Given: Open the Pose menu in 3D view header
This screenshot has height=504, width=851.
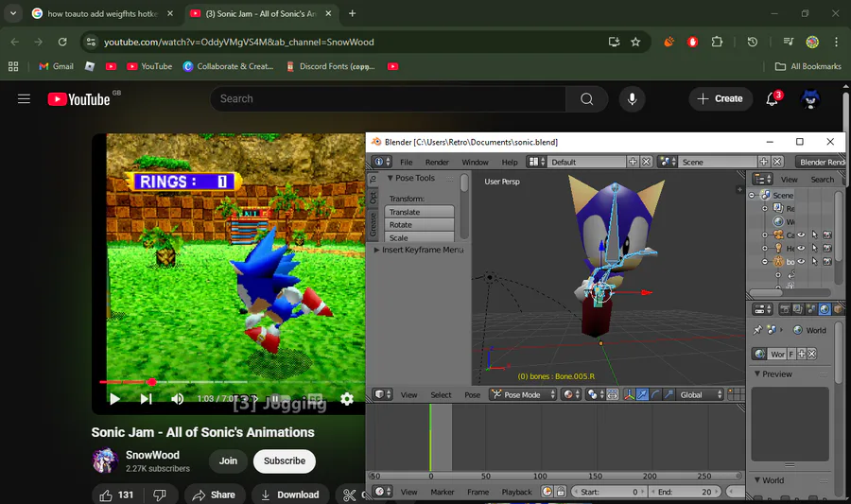Looking at the screenshot, I should click(x=472, y=394).
